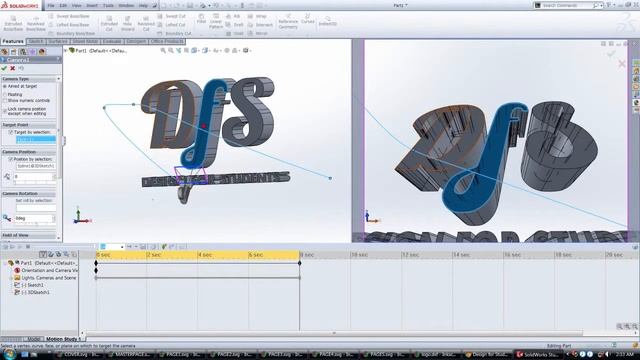Open the ConfigurationManager tab icon
This screenshot has height=360, width=640.
[23, 52]
